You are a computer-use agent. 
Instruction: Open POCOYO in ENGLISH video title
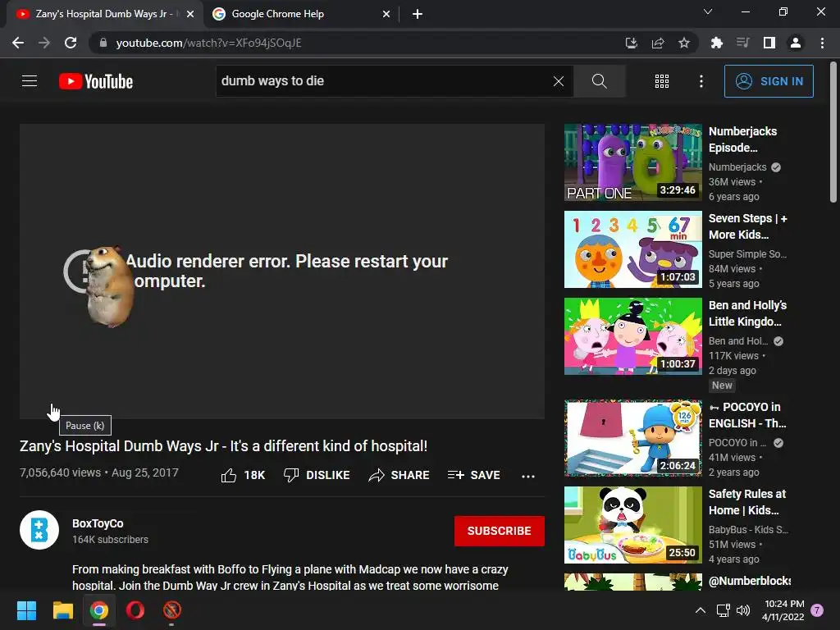[x=747, y=415]
